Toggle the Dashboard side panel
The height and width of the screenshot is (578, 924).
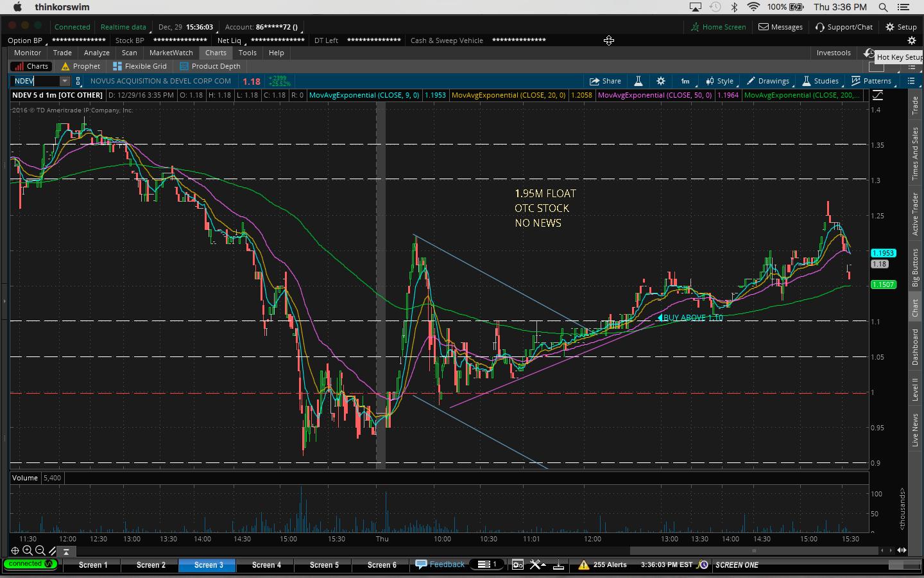pyautogui.click(x=915, y=347)
